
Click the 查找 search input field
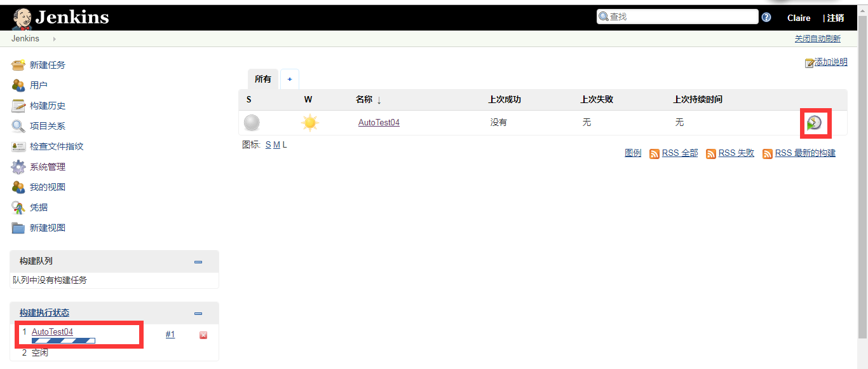[677, 17]
